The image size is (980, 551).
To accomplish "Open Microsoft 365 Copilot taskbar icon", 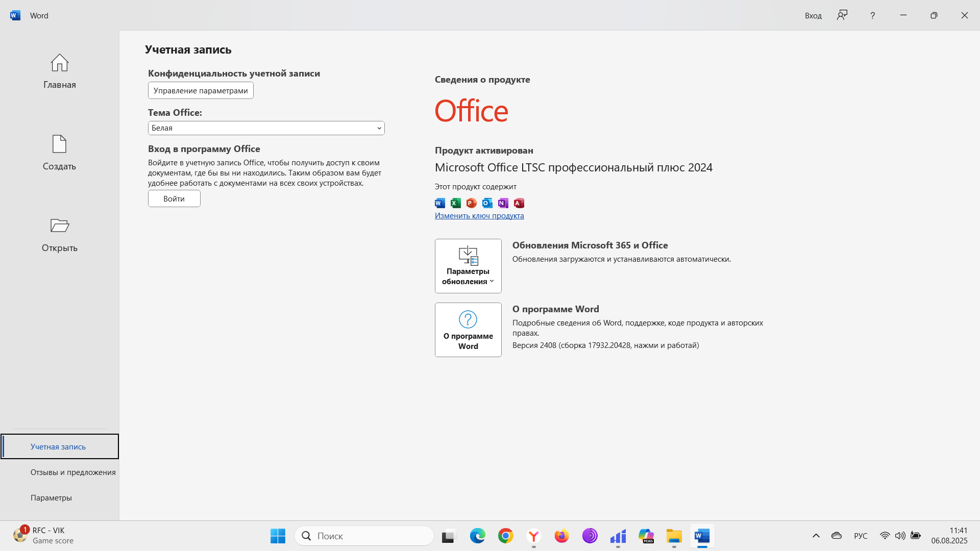I will (646, 536).
